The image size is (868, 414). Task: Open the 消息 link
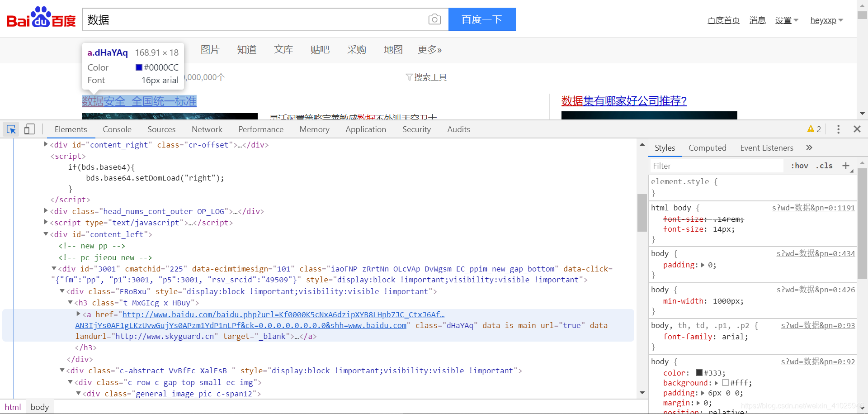[x=757, y=20]
